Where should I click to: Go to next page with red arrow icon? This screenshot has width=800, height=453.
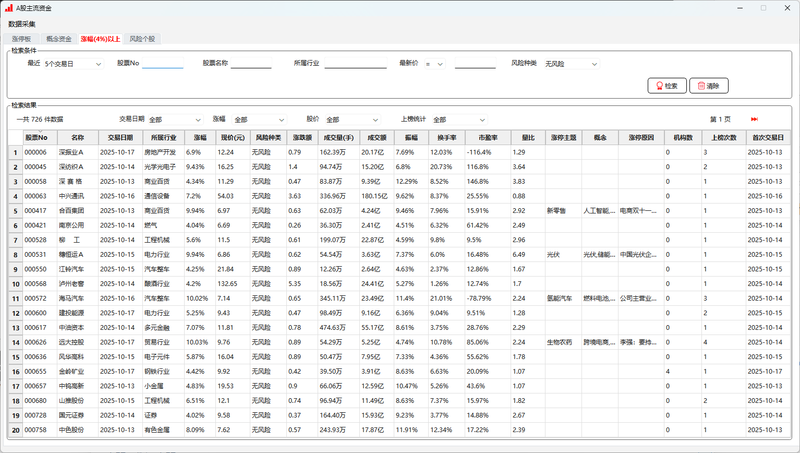click(754, 119)
